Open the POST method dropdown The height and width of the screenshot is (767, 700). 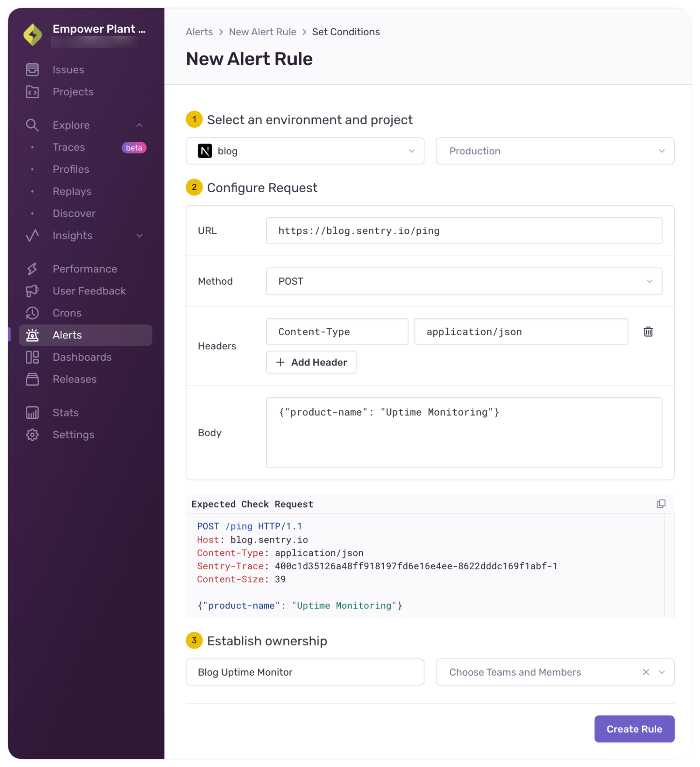(x=464, y=281)
